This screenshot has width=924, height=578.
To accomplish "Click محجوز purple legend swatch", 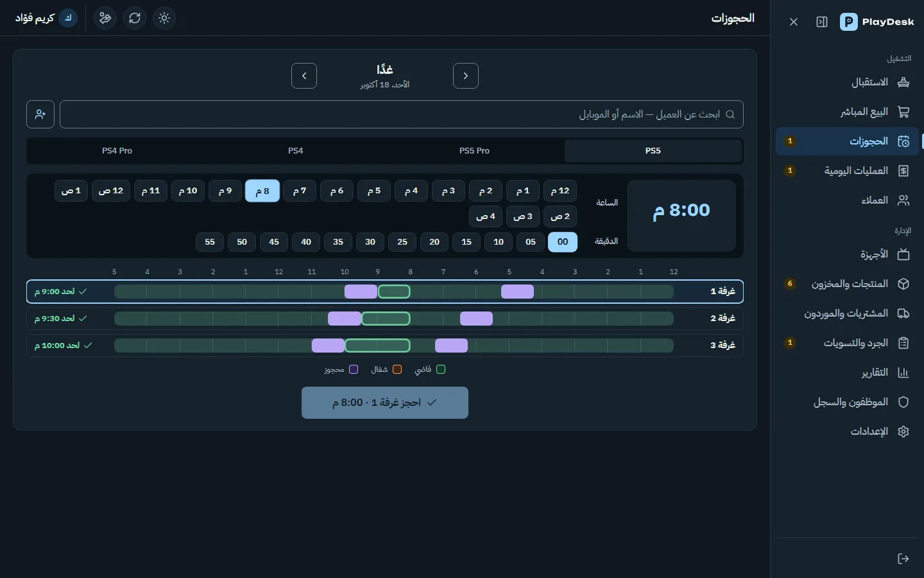I will (354, 369).
